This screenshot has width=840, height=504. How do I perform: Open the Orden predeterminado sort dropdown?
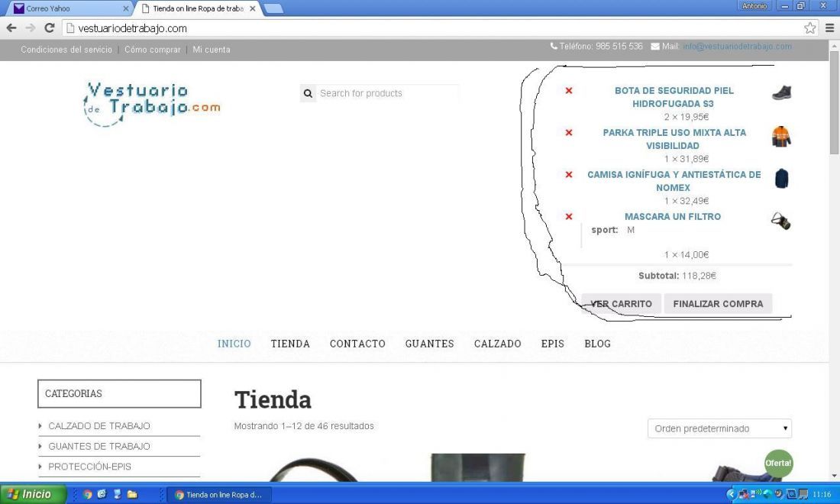coord(719,428)
